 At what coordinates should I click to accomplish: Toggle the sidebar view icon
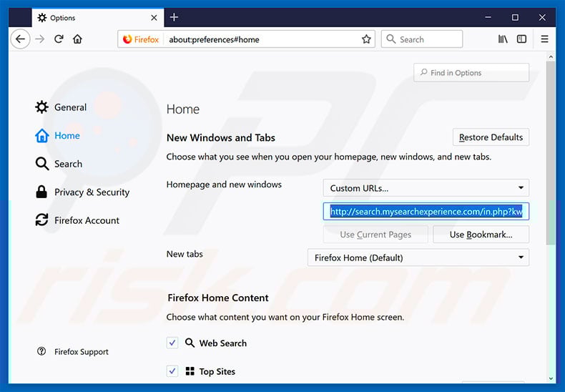(x=521, y=39)
